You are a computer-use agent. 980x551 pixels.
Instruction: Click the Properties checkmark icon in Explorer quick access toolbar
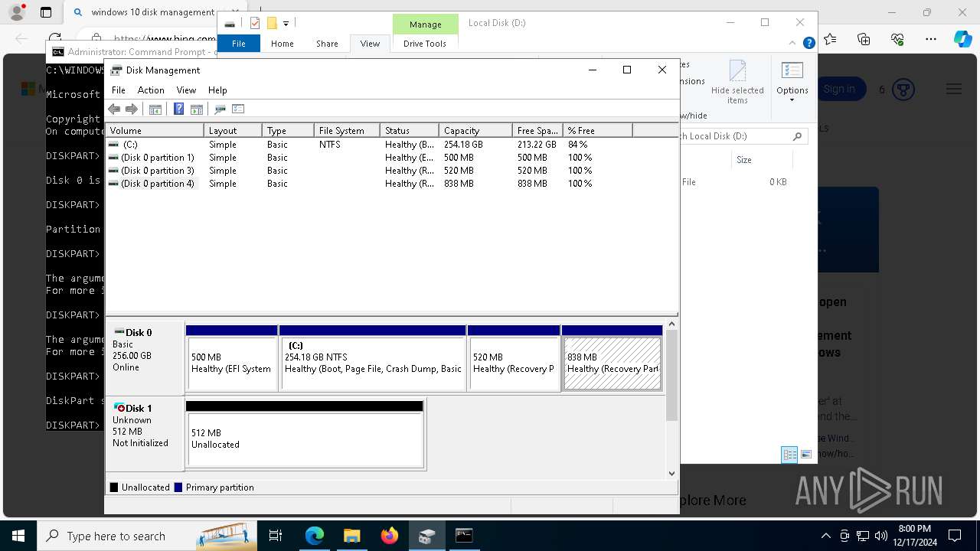click(x=255, y=23)
